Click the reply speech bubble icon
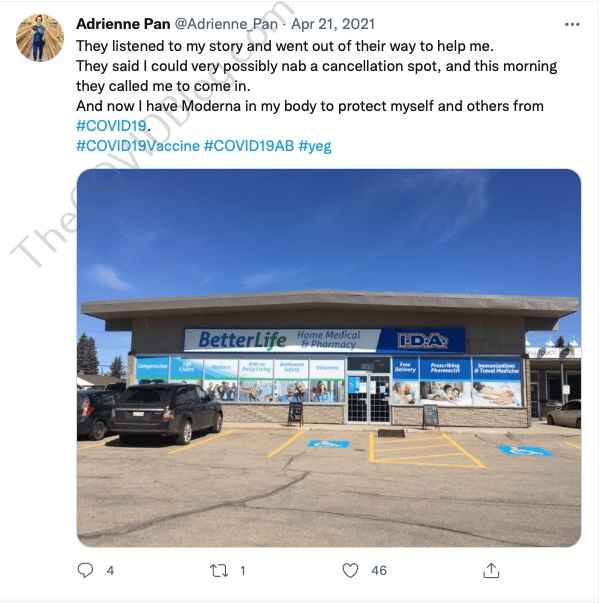Image resolution: width=599 pixels, height=603 pixels. point(85,570)
